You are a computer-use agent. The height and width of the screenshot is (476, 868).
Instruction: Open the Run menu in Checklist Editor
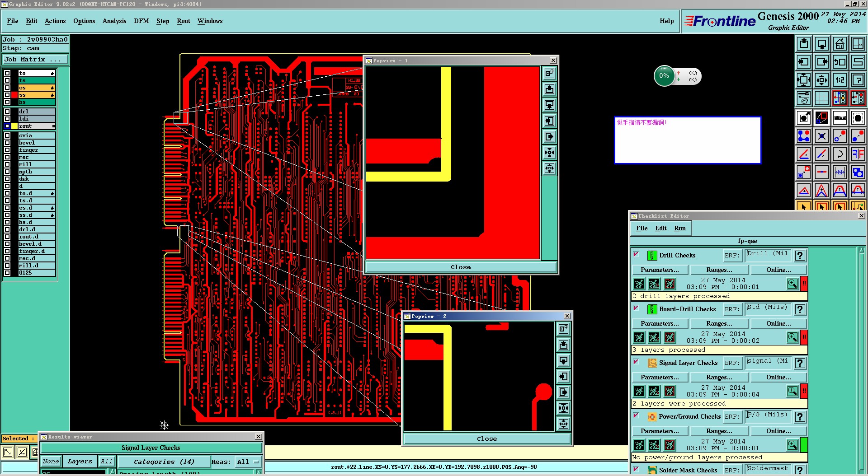[x=680, y=229]
